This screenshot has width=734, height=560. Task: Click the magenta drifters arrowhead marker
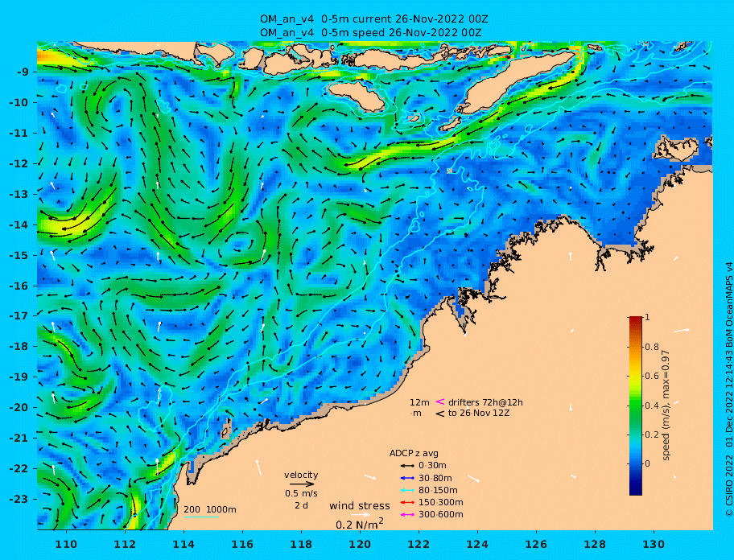point(440,401)
